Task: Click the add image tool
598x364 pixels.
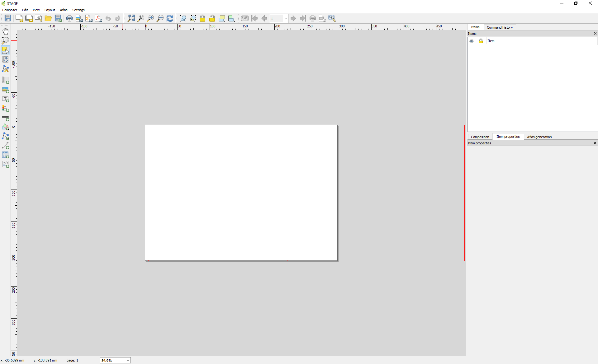Action: 6,90
